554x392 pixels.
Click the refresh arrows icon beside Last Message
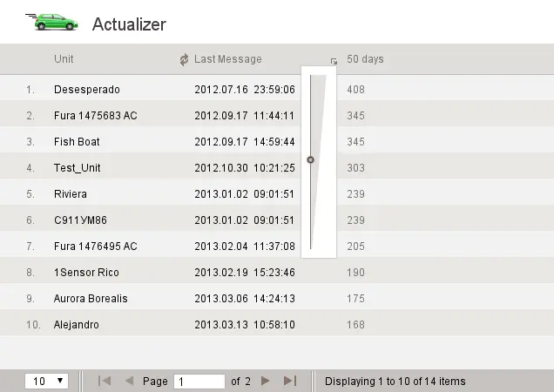point(184,59)
